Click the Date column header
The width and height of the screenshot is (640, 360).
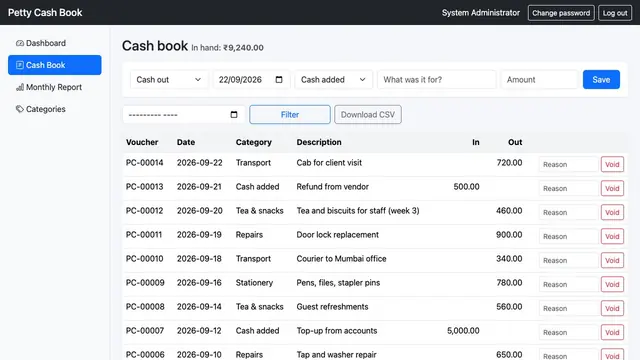(x=186, y=142)
